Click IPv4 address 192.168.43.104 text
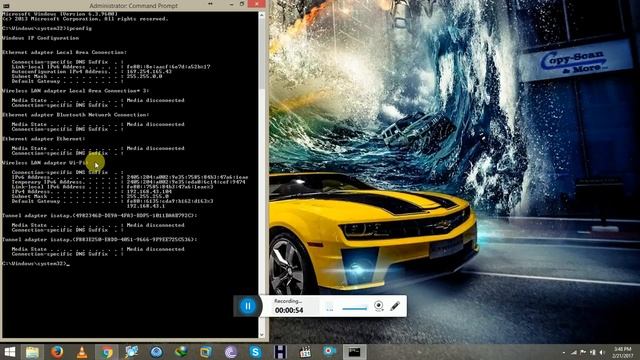The height and width of the screenshot is (360, 640). 149,191
